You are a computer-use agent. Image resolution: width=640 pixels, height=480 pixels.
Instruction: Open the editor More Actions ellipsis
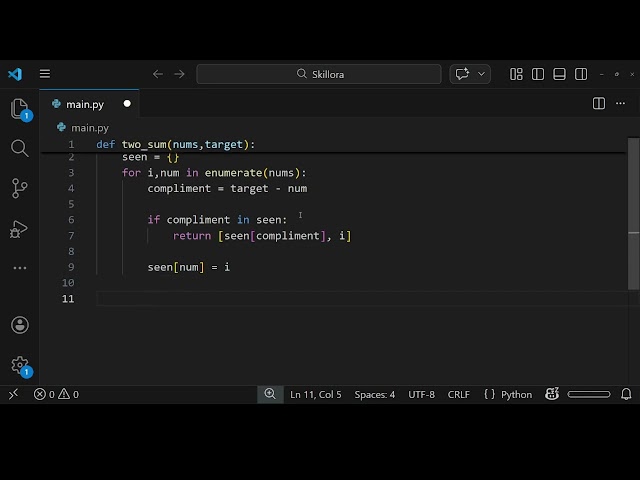click(x=620, y=103)
